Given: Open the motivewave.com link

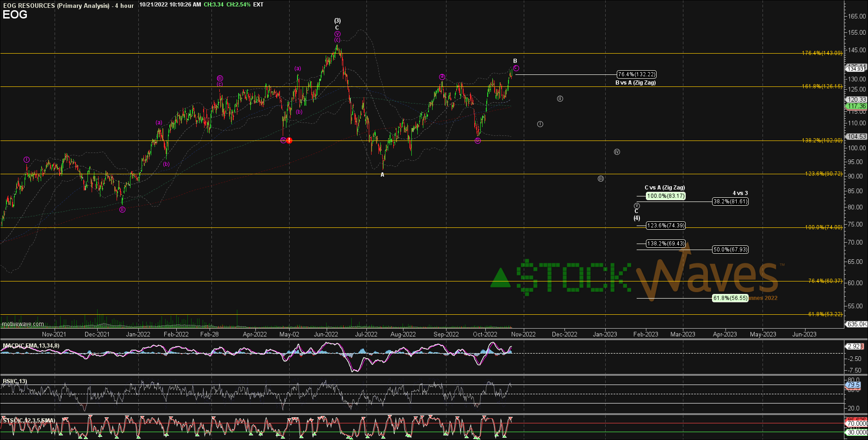Looking at the screenshot, I should point(23,324).
